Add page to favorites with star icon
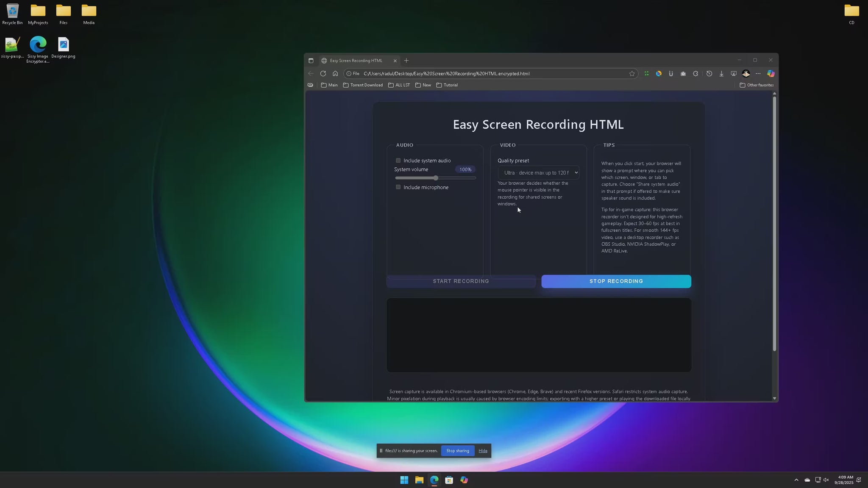Image resolution: width=868 pixels, height=488 pixels. click(x=632, y=74)
